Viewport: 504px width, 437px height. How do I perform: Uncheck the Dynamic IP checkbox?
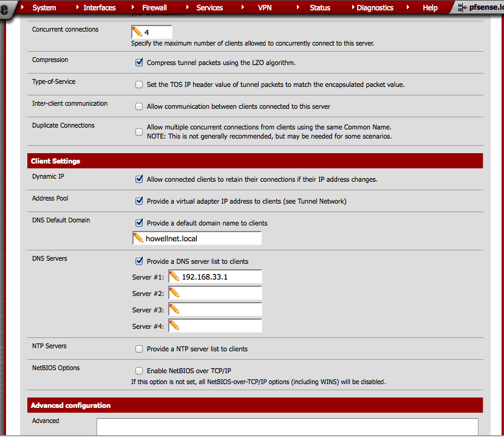pos(139,179)
